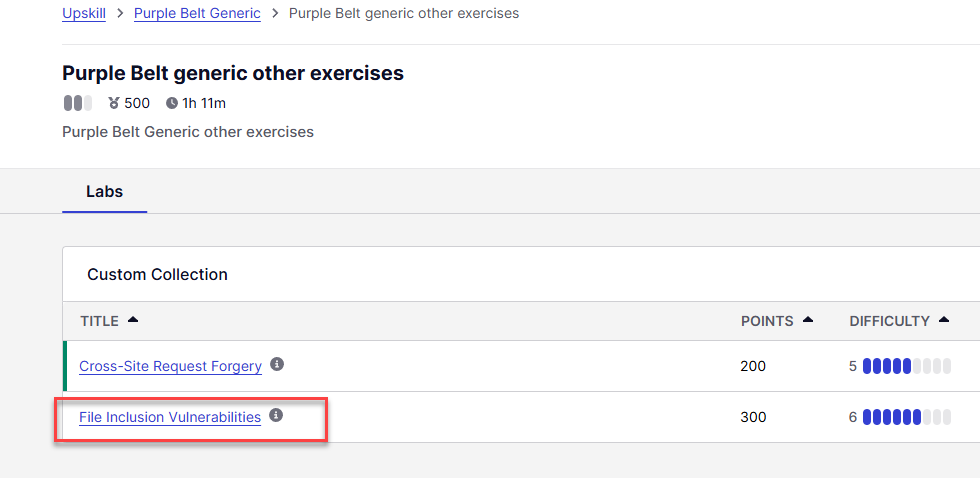Click info icon beside File Inclusion Vulnerabilities
This screenshot has width=980, height=478.
(276, 415)
